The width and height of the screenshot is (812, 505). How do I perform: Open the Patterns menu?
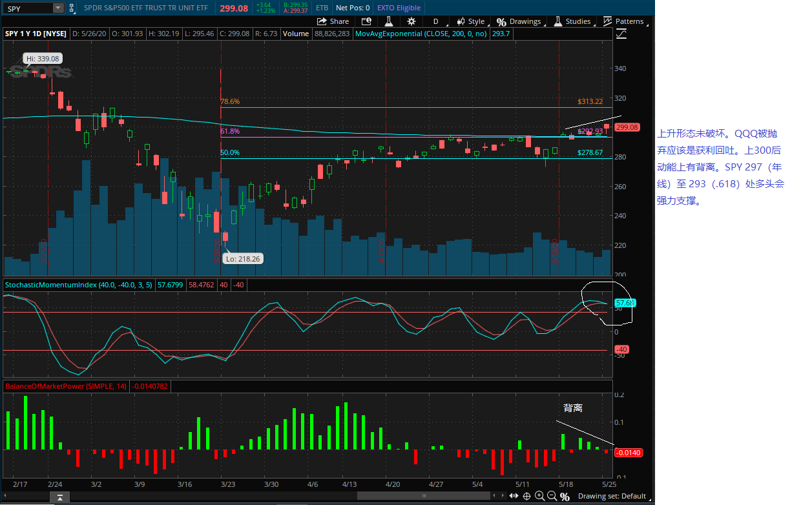click(623, 21)
